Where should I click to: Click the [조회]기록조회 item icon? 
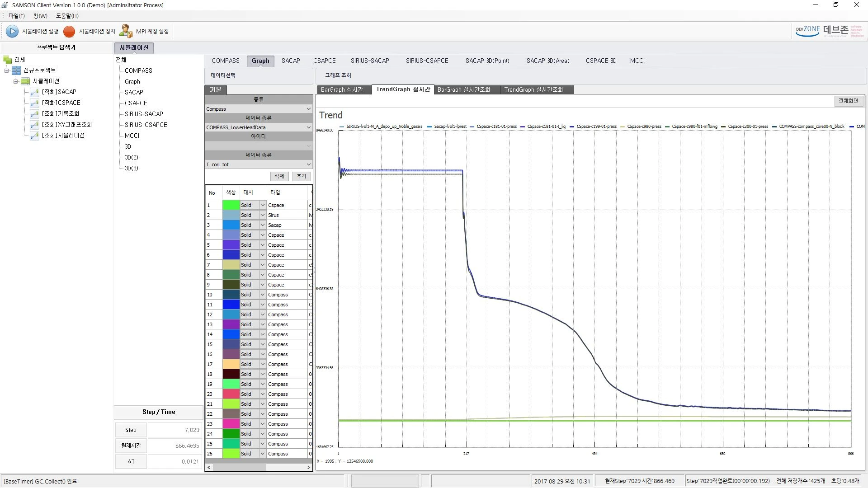34,114
